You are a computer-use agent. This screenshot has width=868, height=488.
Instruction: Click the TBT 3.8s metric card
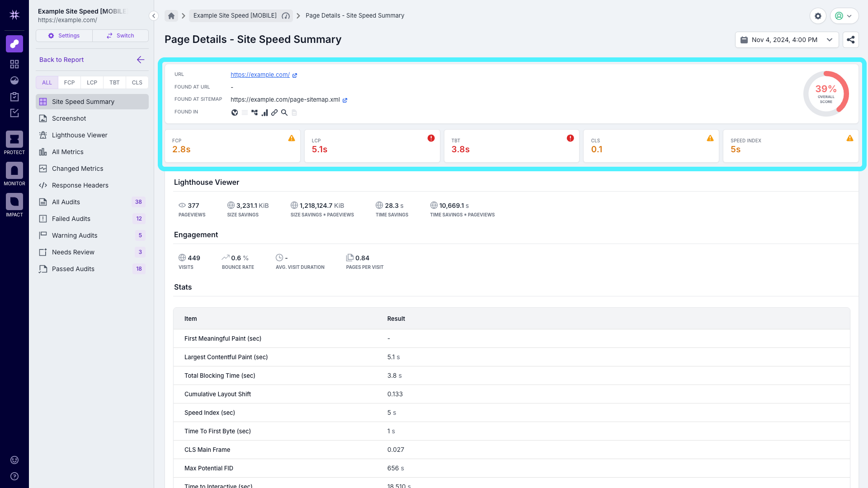(512, 146)
